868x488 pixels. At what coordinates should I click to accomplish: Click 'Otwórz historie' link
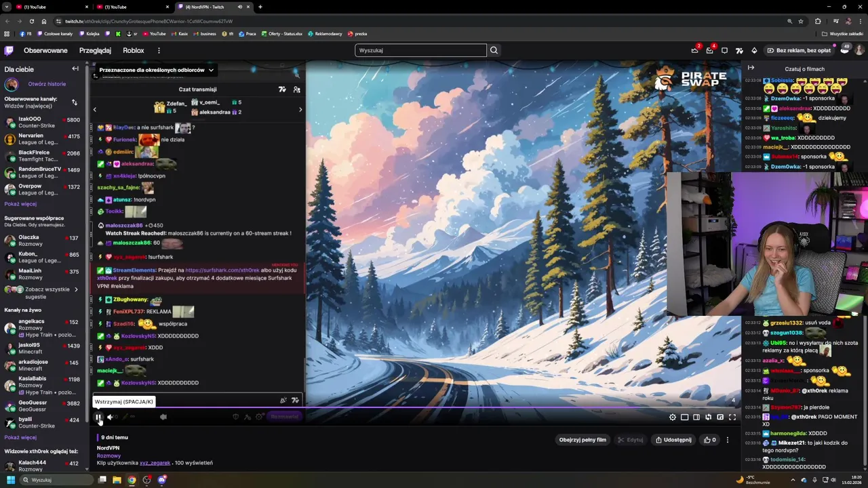(x=47, y=84)
